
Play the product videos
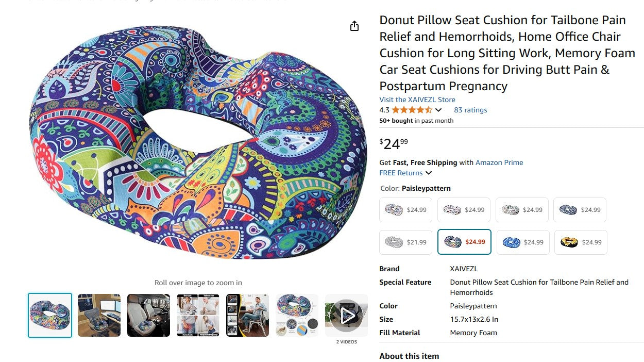tap(346, 315)
